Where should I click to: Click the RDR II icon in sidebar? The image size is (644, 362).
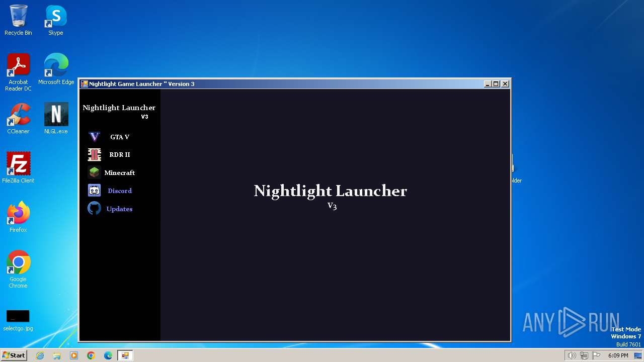pyautogui.click(x=94, y=154)
